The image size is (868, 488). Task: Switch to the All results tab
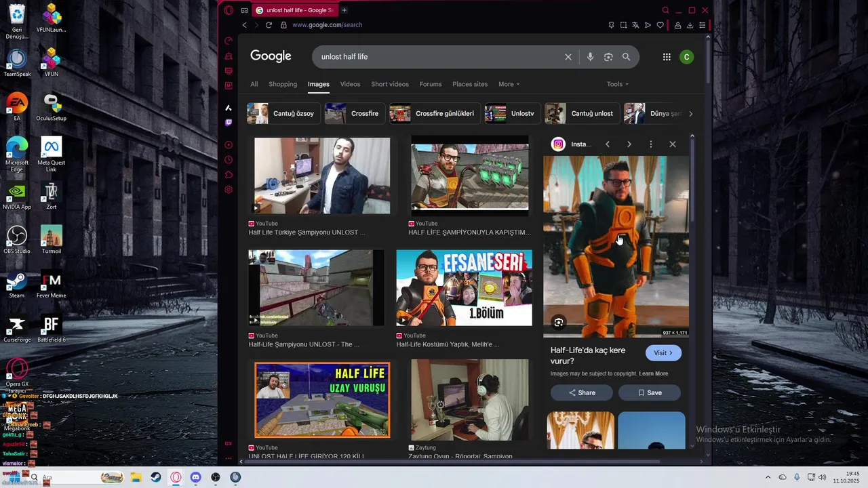click(254, 84)
